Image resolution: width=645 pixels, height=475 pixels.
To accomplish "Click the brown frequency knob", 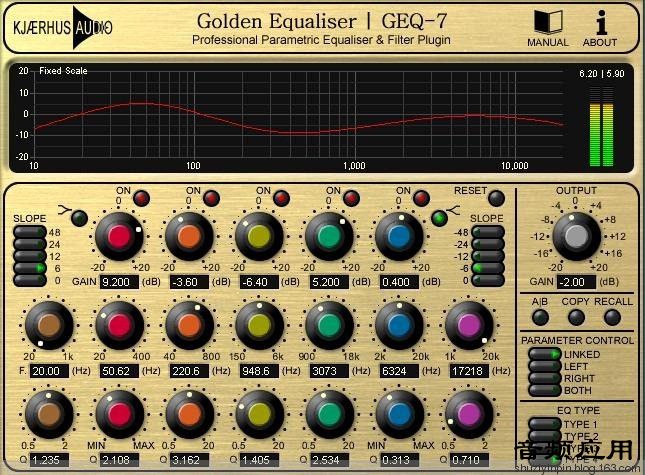I will click(49, 325).
